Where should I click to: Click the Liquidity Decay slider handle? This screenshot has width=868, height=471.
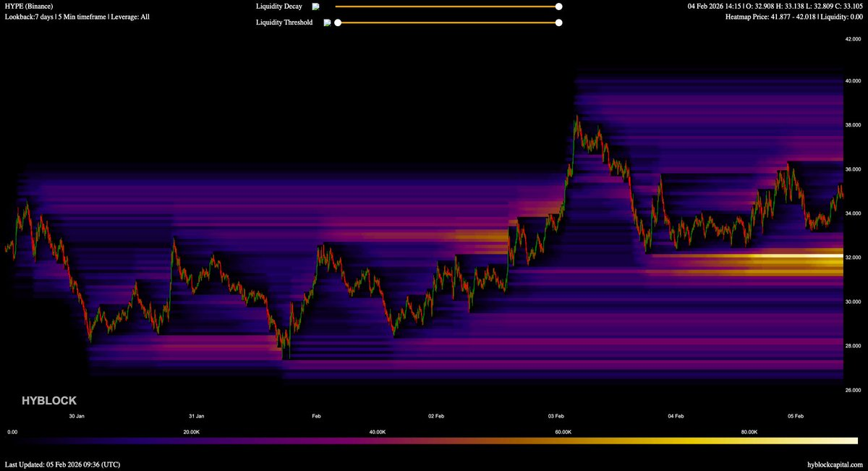click(558, 7)
